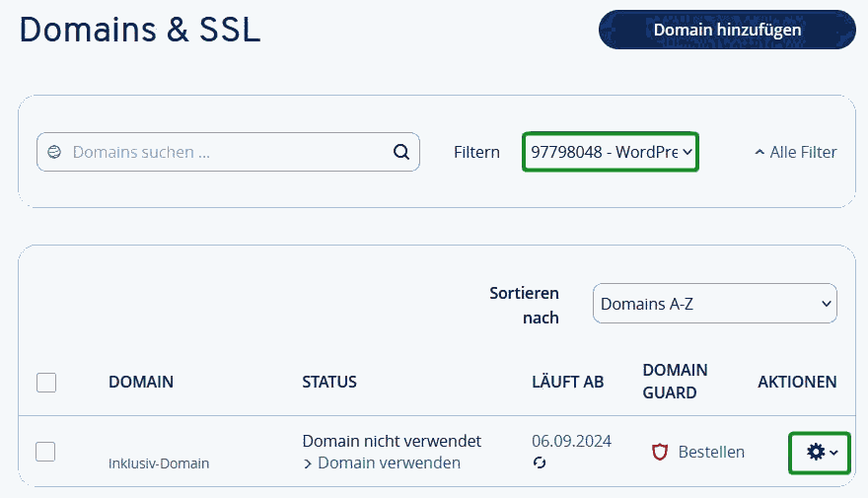Screen dimensions: 868x498
Task: Click the Domain Guard shield icon
Action: click(x=660, y=452)
